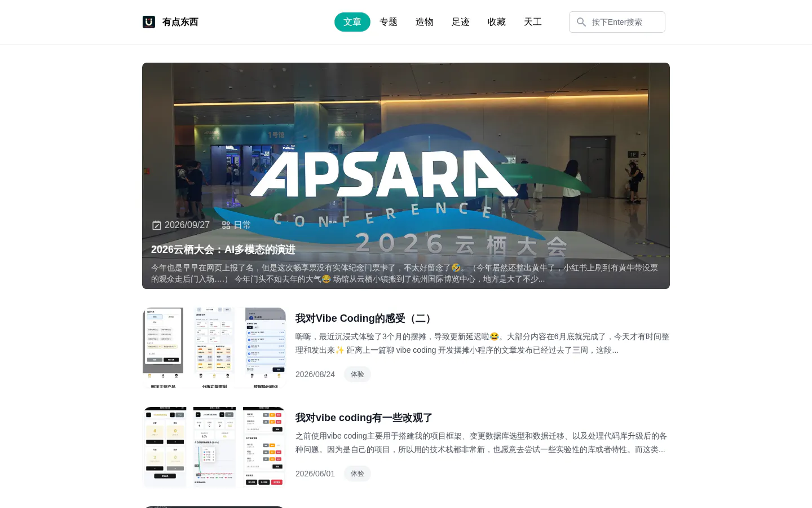Click the featured article excerpt starting 今年也是早早
The image size is (812, 508).
point(405,273)
